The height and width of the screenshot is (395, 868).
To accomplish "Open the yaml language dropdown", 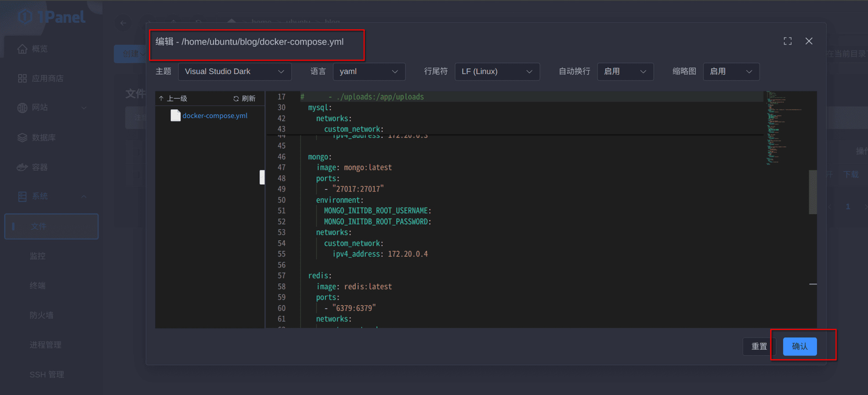I will pos(369,71).
